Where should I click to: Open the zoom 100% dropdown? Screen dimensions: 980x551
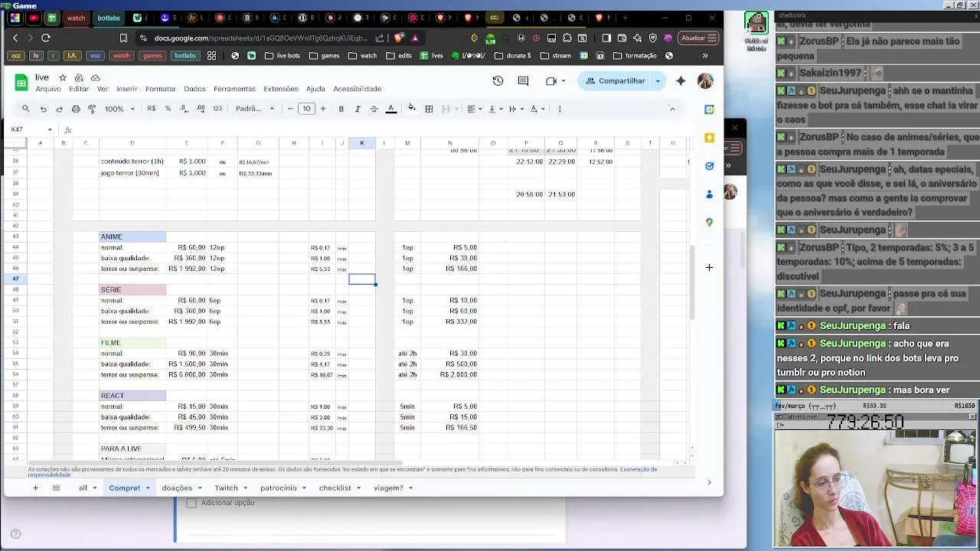click(119, 109)
